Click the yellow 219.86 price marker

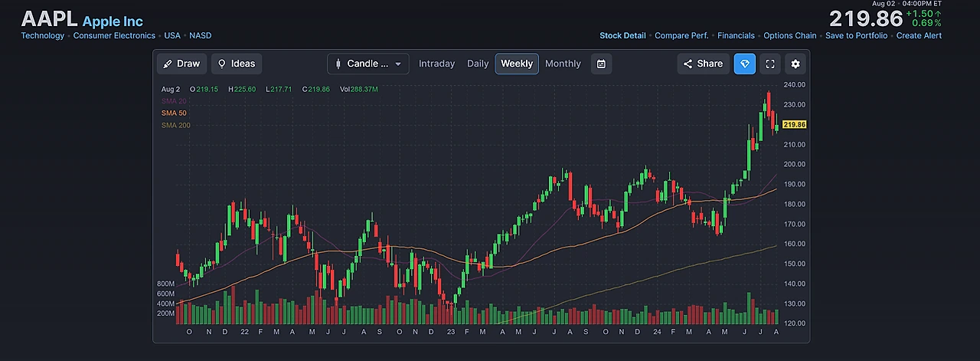794,124
